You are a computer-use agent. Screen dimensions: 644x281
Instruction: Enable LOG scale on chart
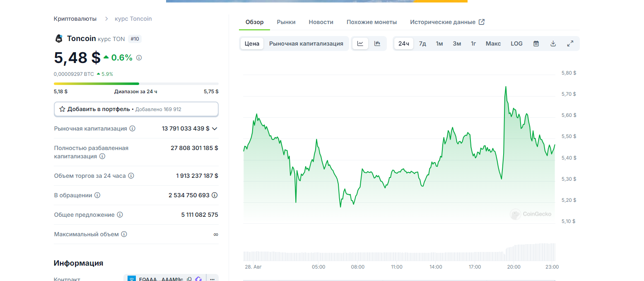[x=516, y=44]
